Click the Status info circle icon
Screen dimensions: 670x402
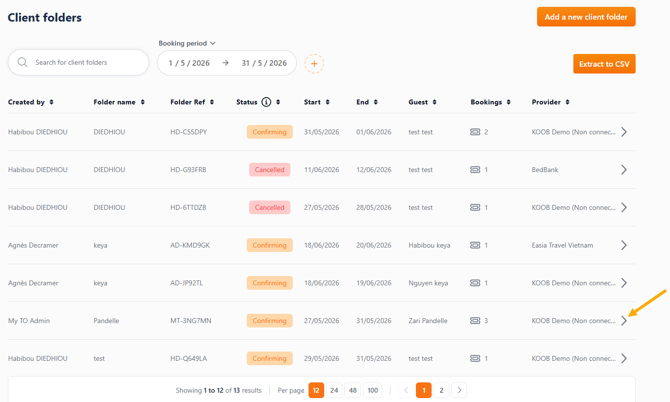(x=266, y=102)
